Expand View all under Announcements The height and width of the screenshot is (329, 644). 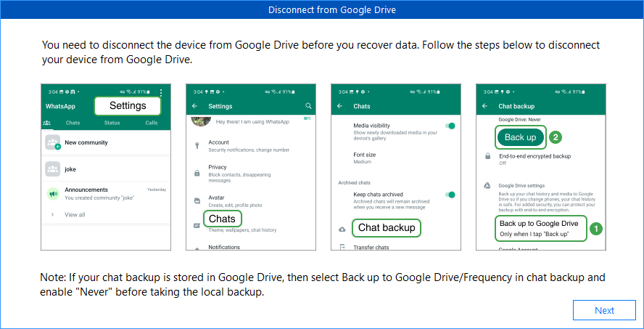tap(74, 215)
